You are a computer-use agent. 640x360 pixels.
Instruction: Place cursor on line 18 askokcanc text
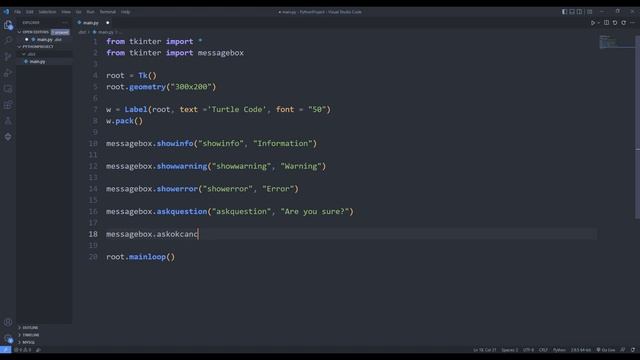(177, 234)
